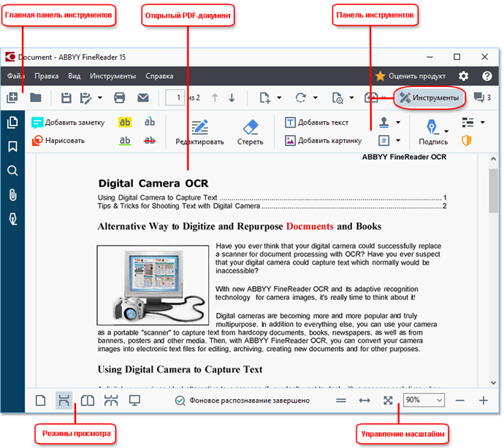Select the insert text ab tool
This screenshot has width=504, height=448.
coord(150,122)
